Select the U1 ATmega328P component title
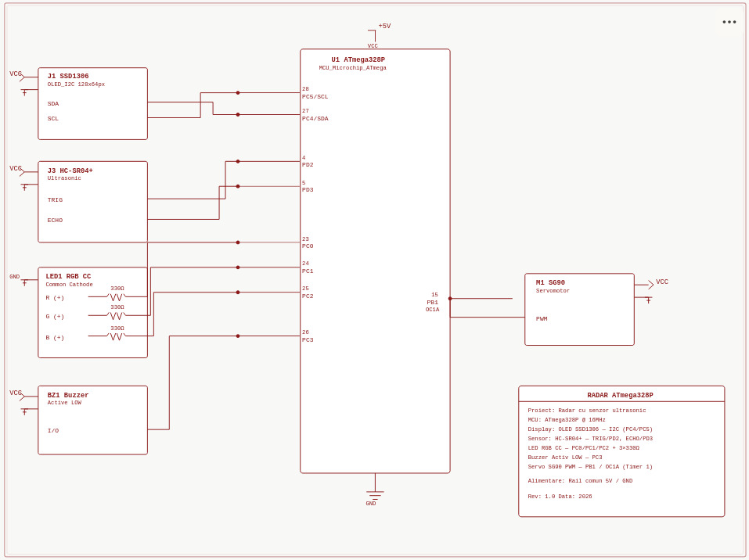The width and height of the screenshot is (749, 560). click(358, 59)
